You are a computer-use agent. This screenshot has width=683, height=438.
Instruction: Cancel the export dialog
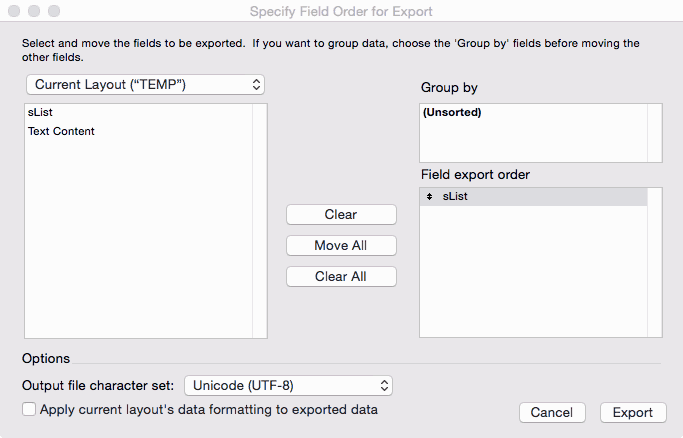coord(551,412)
